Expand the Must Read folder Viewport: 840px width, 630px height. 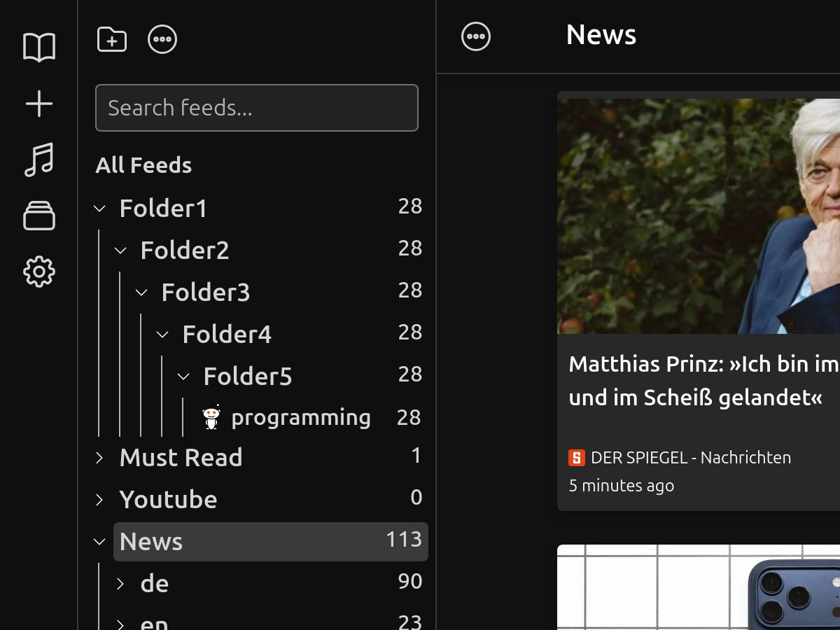pos(99,458)
